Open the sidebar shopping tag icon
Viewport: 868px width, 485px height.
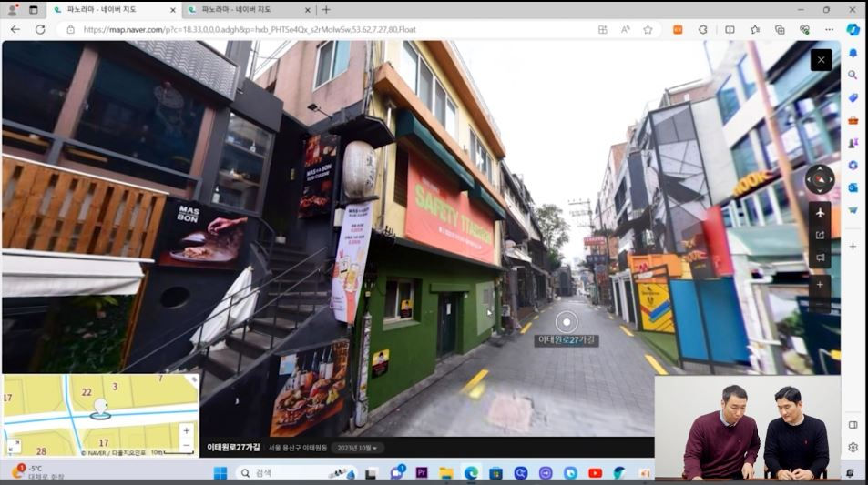click(853, 98)
